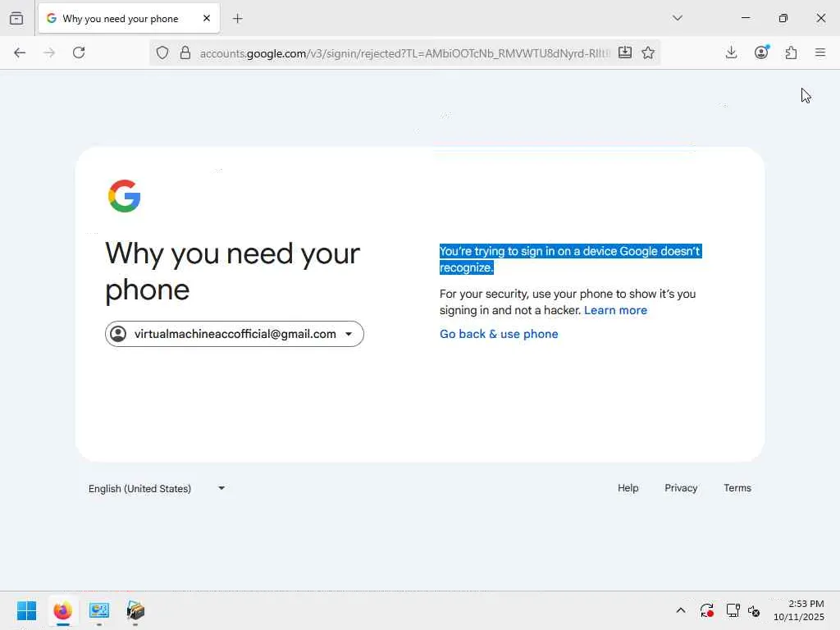Screen dimensions: 840x630
Task: Click the forward navigation arrow
Action: pyautogui.click(x=49, y=52)
